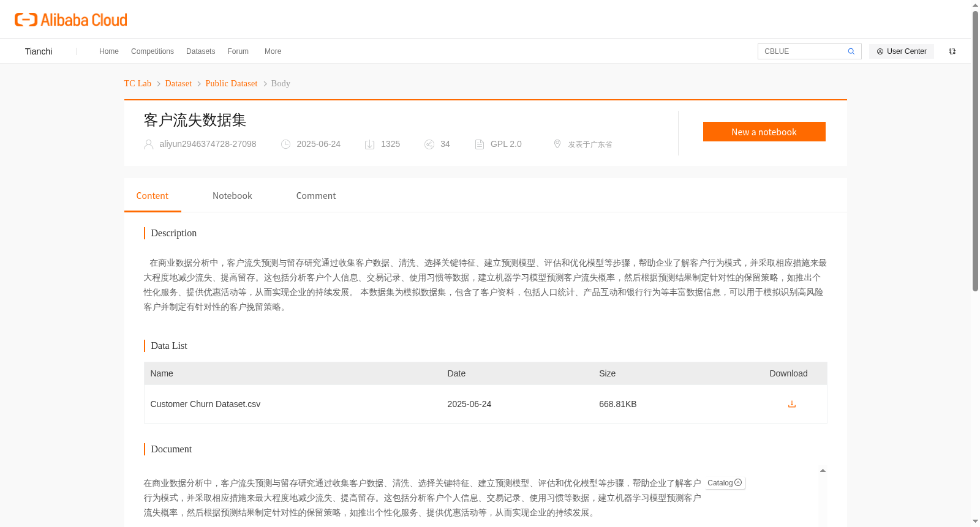Click the license document icon beside GPL 2.0
This screenshot has width=980, height=527.
[x=480, y=144]
